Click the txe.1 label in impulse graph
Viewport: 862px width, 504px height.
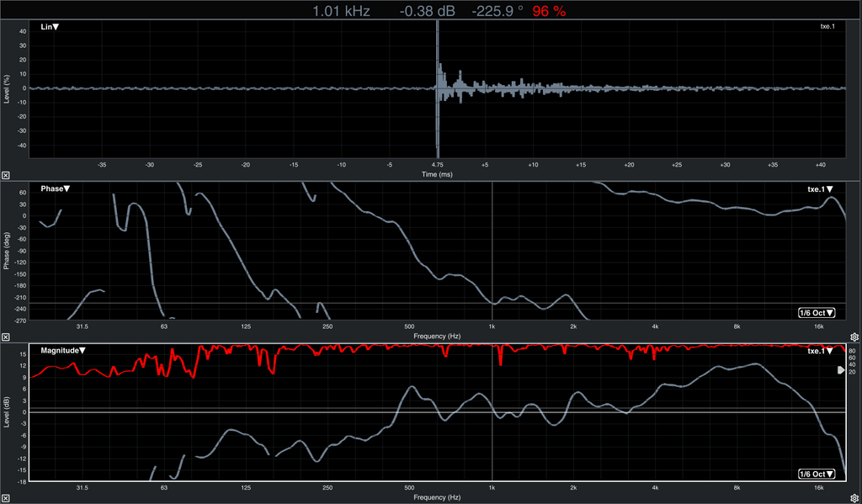click(x=827, y=27)
